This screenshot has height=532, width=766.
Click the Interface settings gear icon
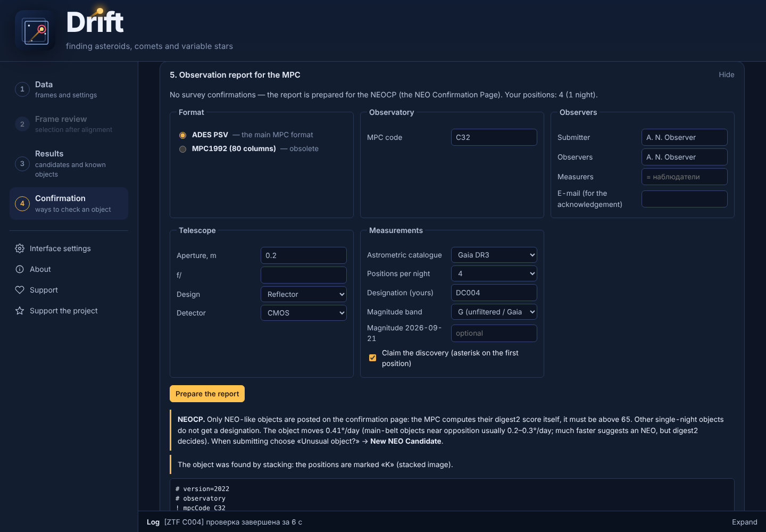pos(20,248)
